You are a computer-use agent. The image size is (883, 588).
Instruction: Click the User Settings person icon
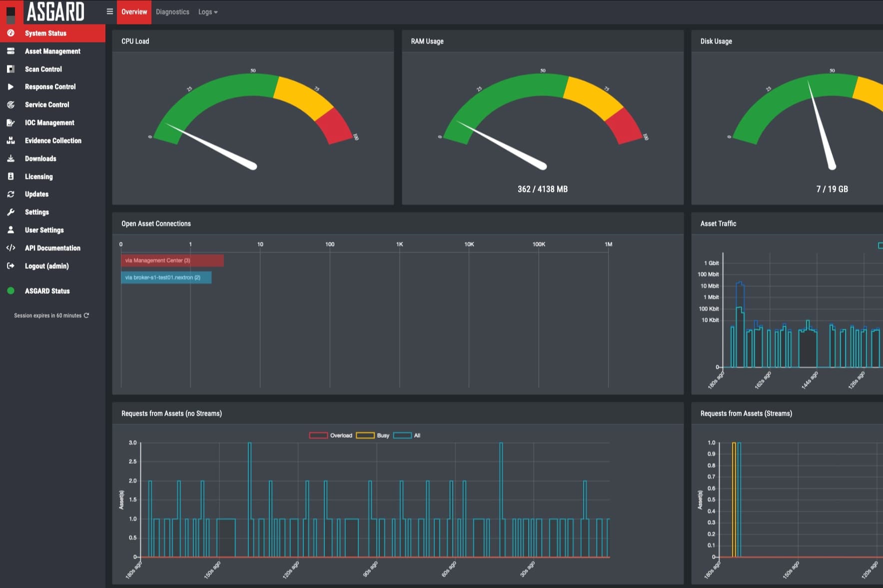click(x=10, y=230)
